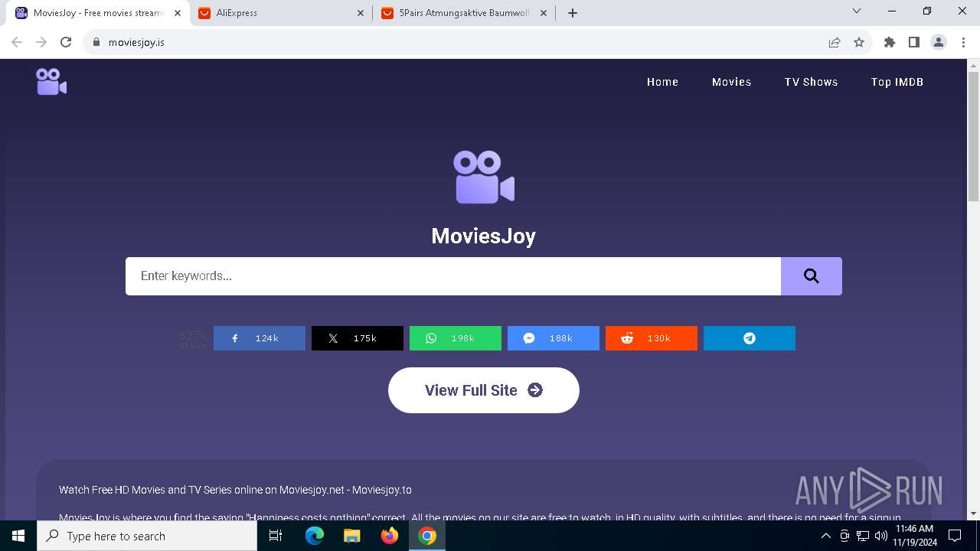Screen dimensions: 980x551
Task: Click the browser forward arrow
Action: tap(41, 42)
